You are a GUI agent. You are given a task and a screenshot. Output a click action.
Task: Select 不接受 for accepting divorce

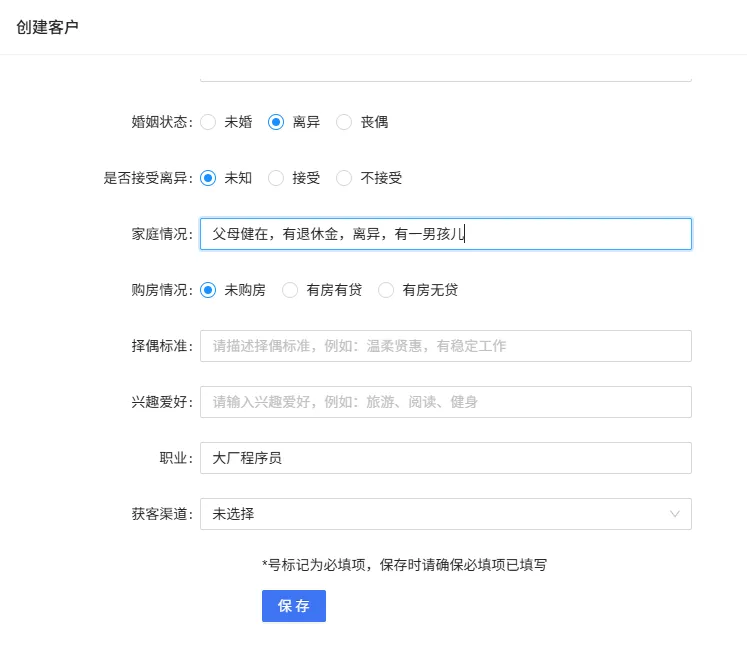(x=344, y=178)
